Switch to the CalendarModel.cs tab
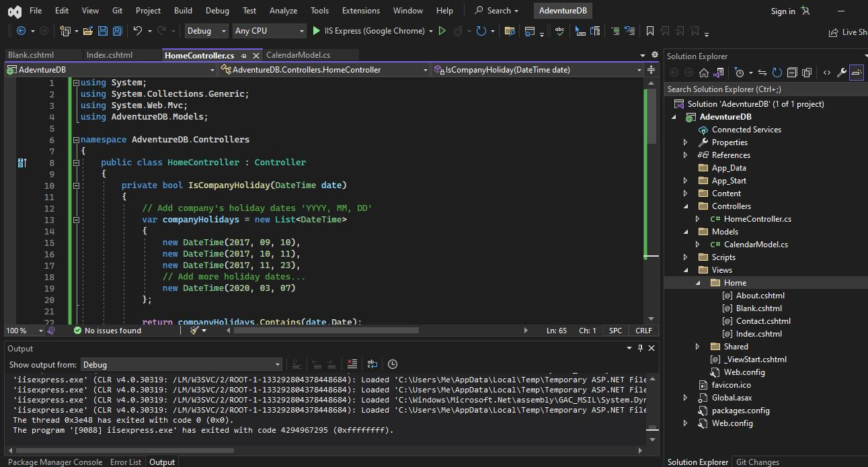868x467 pixels. click(298, 55)
